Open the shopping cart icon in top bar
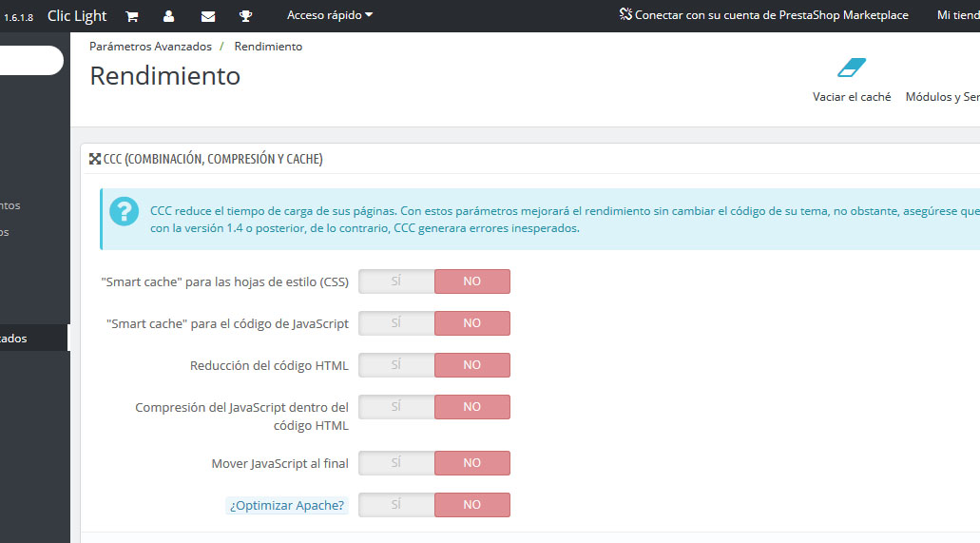 [131, 16]
